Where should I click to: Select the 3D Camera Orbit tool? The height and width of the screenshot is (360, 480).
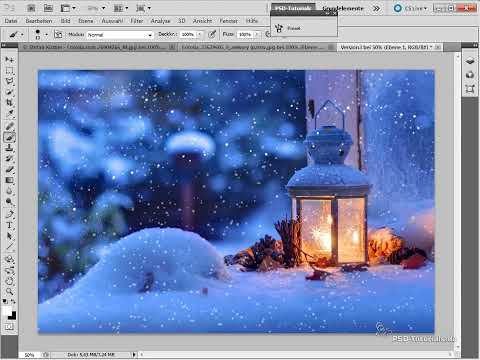pyautogui.click(x=9, y=270)
